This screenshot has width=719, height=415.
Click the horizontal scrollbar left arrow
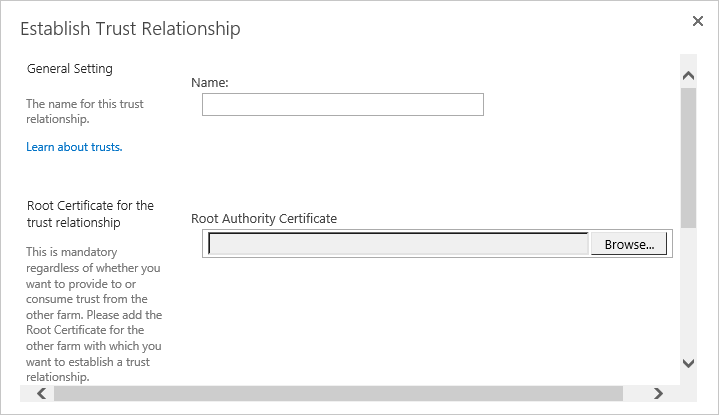(x=41, y=393)
